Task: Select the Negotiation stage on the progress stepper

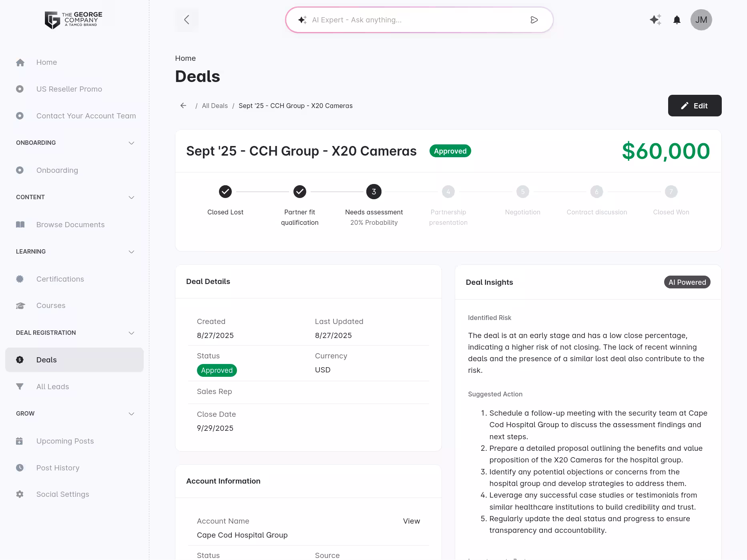Action: [x=522, y=191]
